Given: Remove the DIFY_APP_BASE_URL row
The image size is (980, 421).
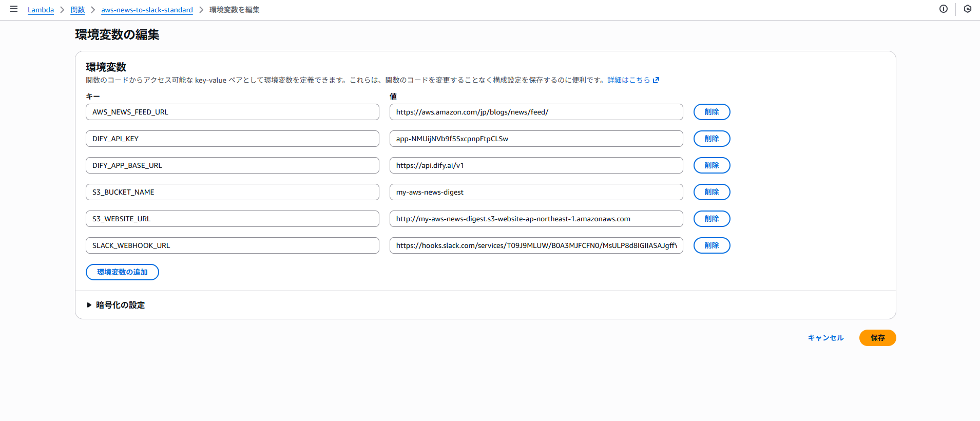Looking at the screenshot, I should [712, 165].
